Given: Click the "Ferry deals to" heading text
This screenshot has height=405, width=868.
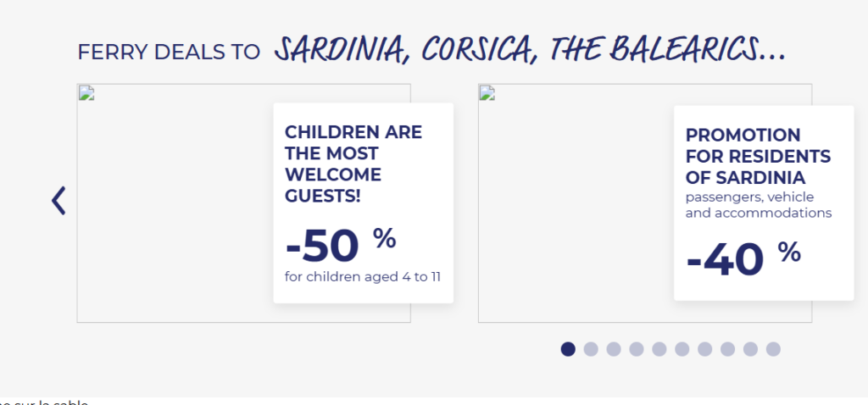Looking at the screenshot, I should pyautogui.click(x=169, y=53).
